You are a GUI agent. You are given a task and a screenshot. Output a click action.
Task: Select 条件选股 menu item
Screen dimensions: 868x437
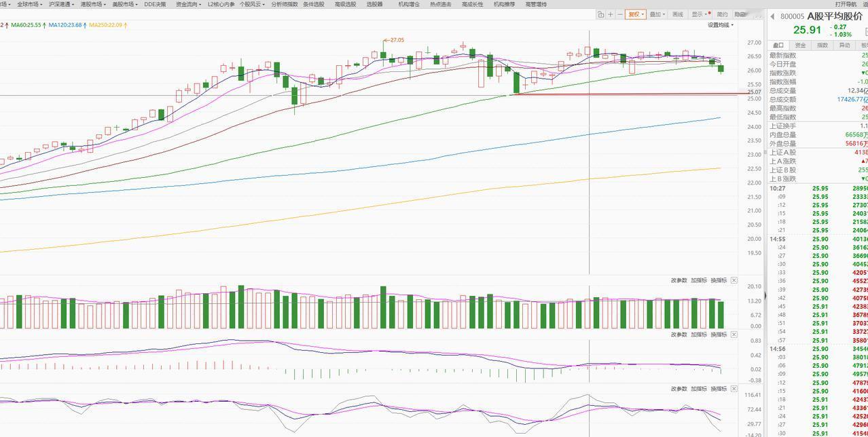click(313, 4)
